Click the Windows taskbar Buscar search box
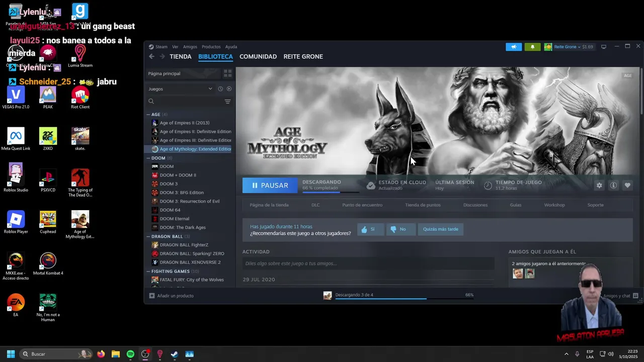This screenshot has height=362, width=644. (55, 354)
